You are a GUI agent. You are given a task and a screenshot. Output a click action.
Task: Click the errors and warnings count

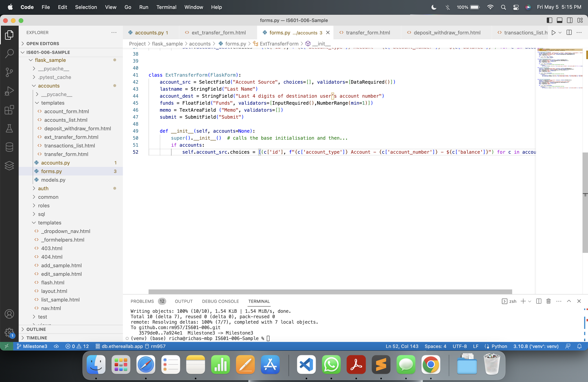point(77,346)
